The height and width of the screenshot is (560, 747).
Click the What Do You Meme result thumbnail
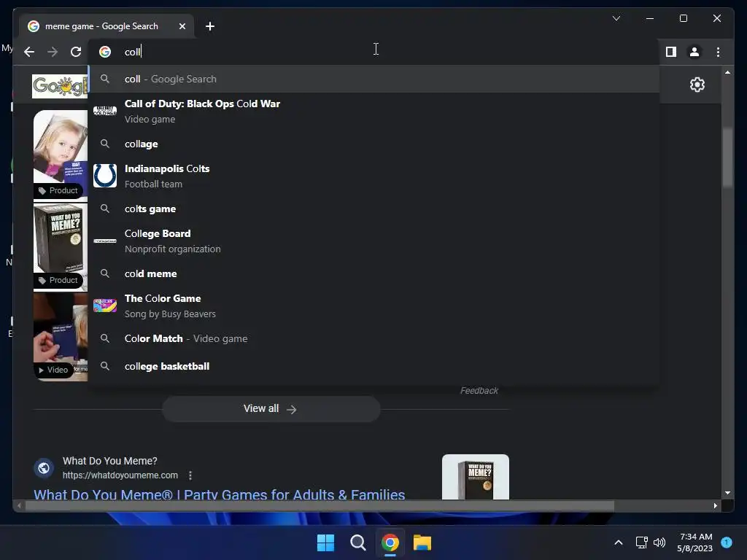pyautogui.click(x=476, y=477)
